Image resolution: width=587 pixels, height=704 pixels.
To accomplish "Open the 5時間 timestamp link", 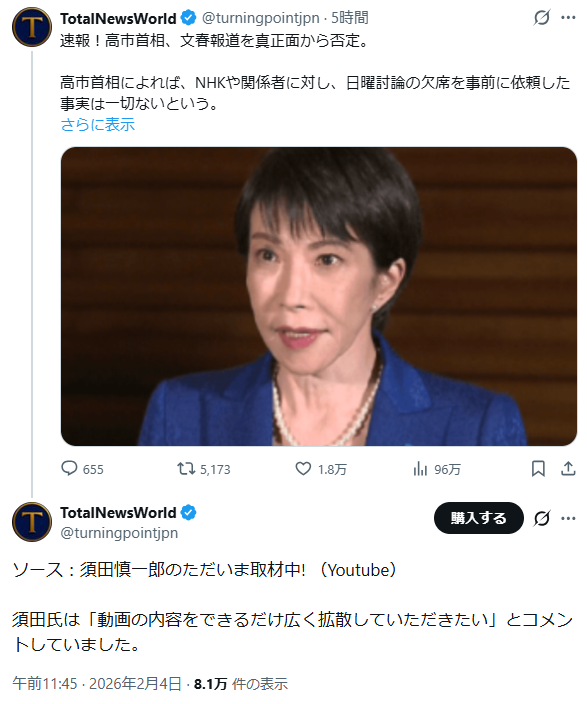I will click(350, 18).
